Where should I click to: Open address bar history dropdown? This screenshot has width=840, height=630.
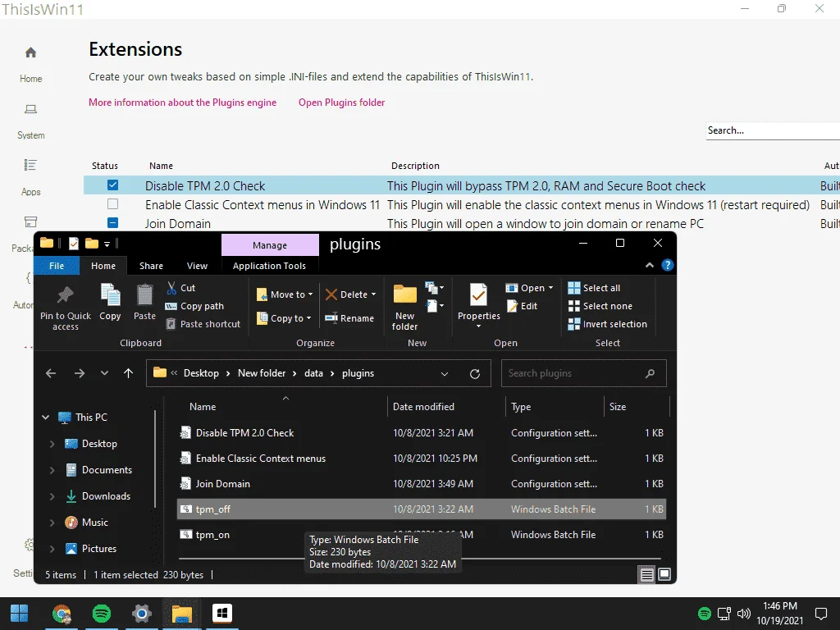click(x=444, y=374)
